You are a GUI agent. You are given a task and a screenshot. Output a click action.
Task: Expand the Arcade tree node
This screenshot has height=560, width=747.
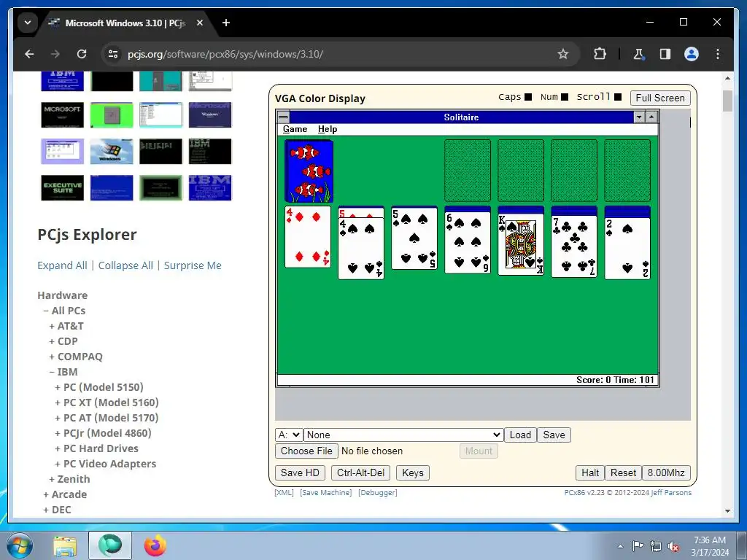[x=65, y=494]
